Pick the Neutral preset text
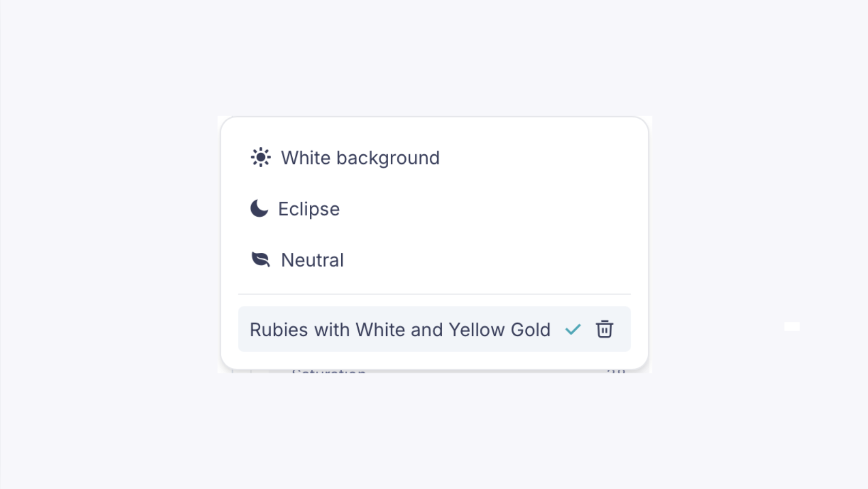 tap(312, 260)
